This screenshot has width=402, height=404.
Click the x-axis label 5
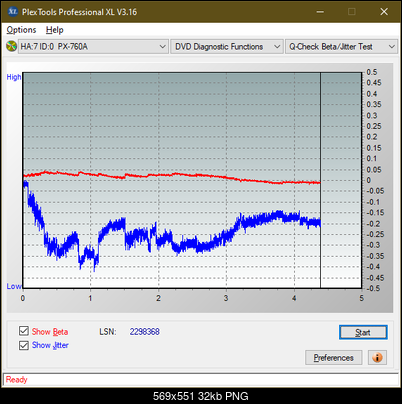361,298
